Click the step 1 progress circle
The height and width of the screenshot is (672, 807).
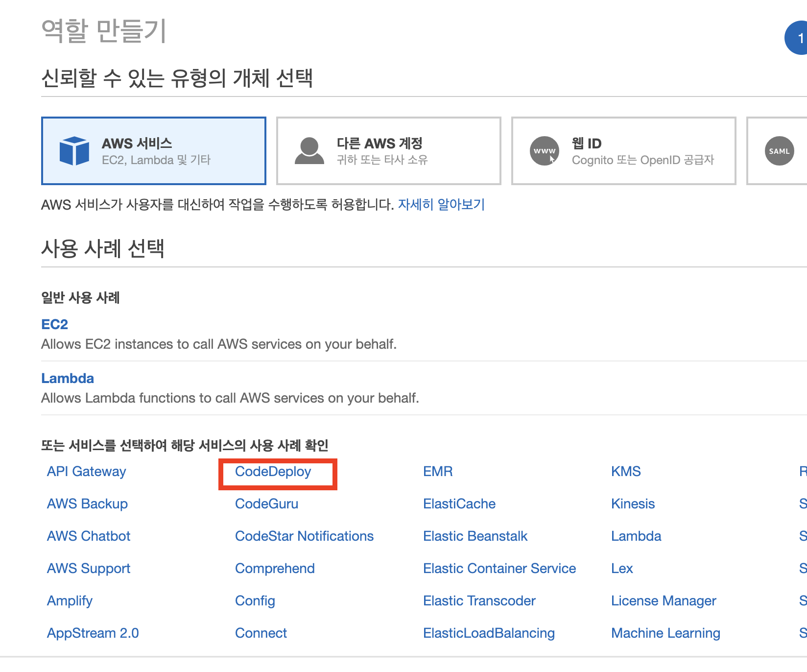pyautogui.click(x=796, y=38)
